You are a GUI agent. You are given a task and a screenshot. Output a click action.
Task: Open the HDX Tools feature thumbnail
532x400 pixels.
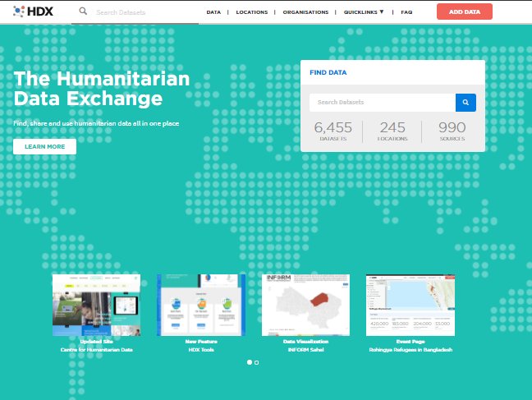pos(201,305)
